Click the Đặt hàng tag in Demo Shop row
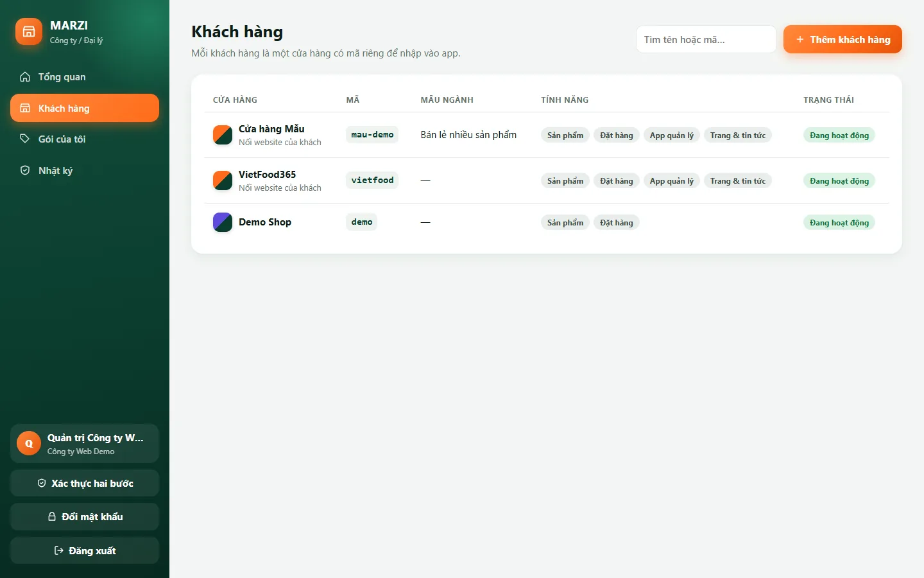The height and width of the screenshot is (578, 924). pos(617,222)
